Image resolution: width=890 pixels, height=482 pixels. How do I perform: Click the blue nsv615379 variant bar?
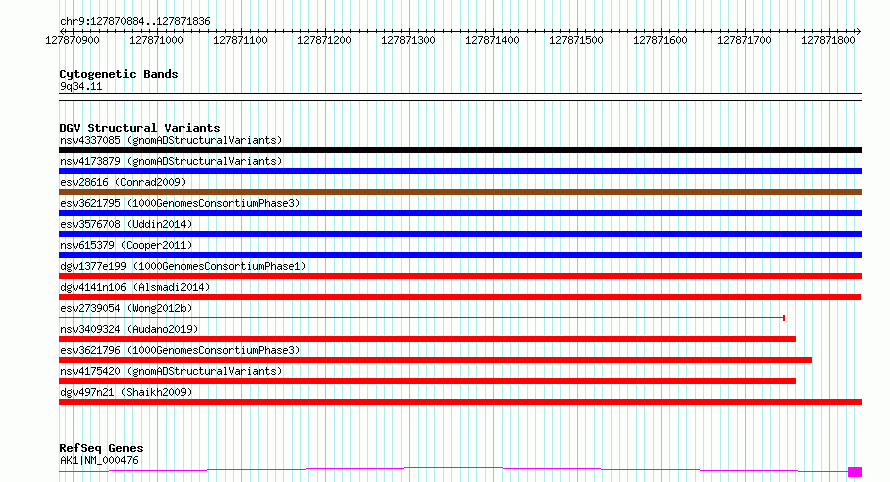(460, 255)
